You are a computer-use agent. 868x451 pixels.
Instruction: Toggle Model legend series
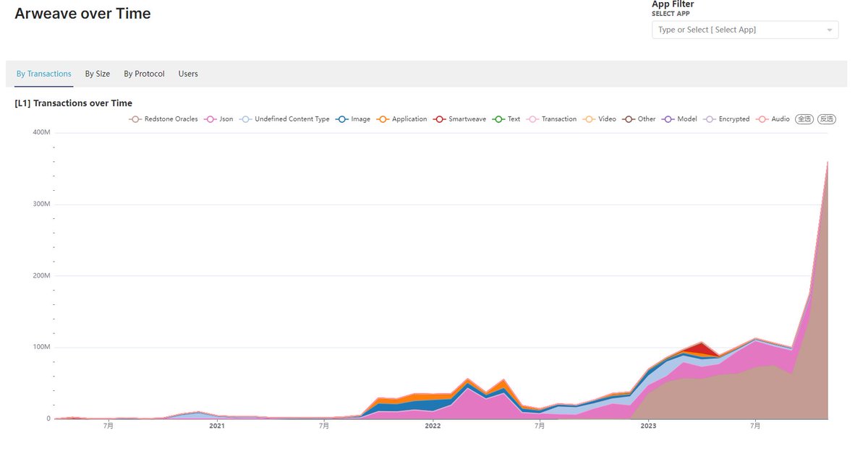679,119
